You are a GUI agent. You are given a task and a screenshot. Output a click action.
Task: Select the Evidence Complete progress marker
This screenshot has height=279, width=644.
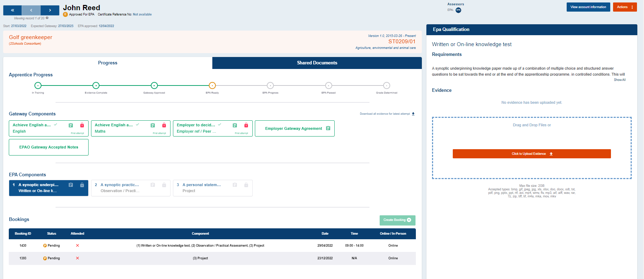[96, 85]
